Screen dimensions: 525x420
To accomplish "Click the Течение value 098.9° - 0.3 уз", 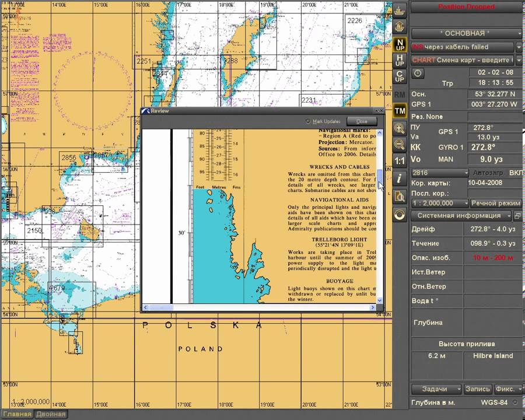I will pyautogui.click(x=493, y=243).
